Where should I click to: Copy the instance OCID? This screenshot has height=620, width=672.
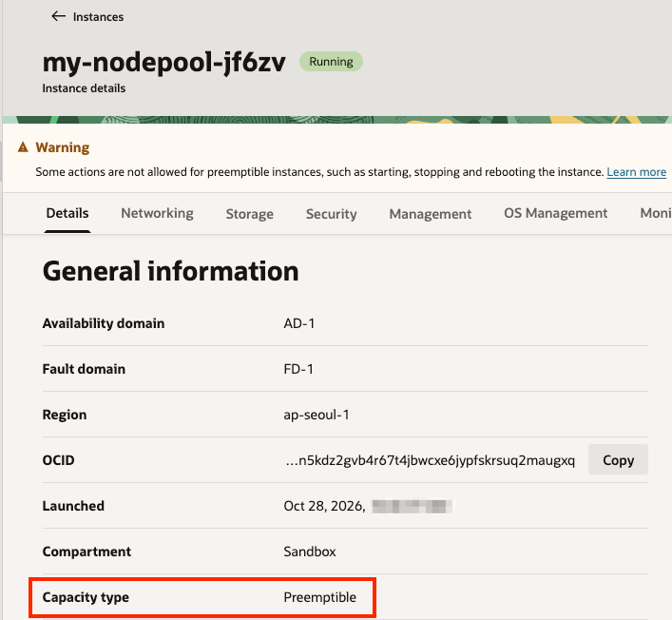click(x=618, y=459)
